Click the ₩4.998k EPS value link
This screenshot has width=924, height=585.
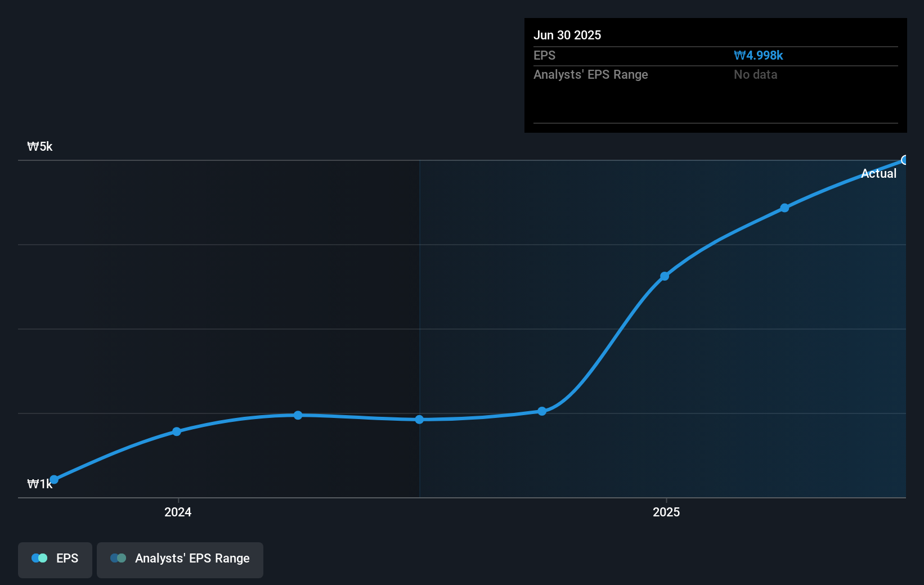click(x=759, y=55)
